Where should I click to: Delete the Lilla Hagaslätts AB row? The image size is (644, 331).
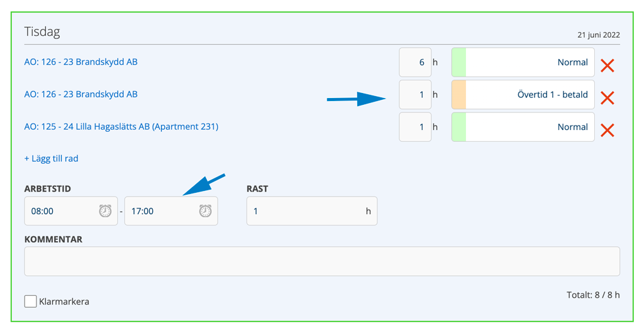pos(607,130)
